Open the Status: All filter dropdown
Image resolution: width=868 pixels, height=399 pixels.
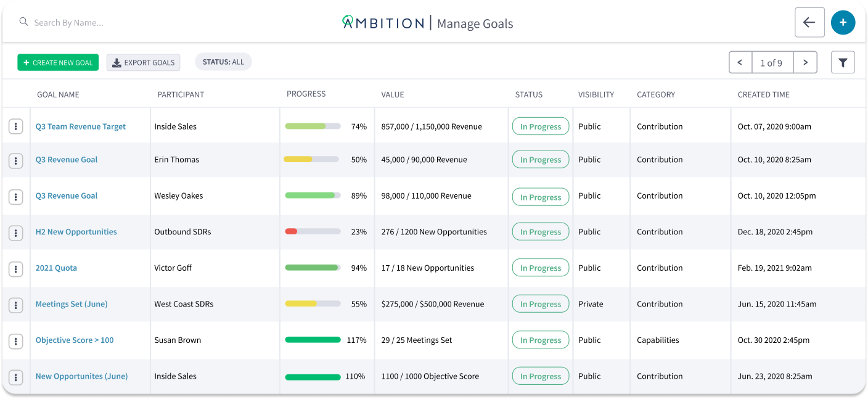pos(223,62)
